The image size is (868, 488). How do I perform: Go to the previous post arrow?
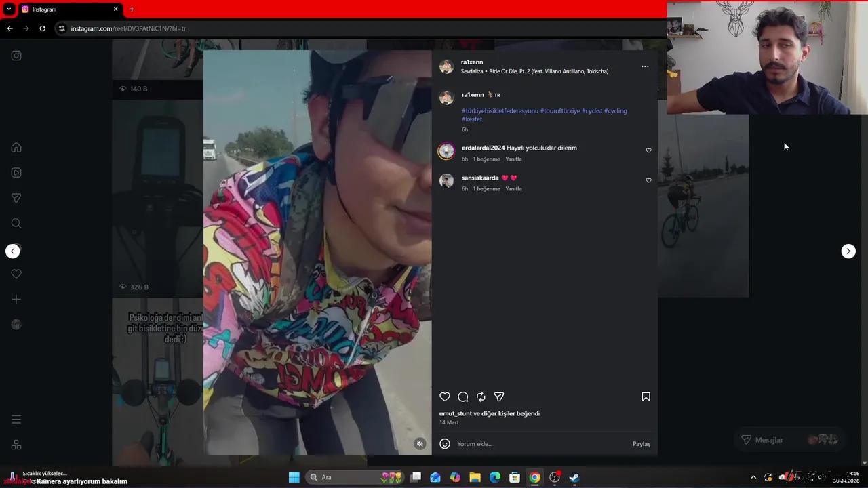click(x=13, y=251)
